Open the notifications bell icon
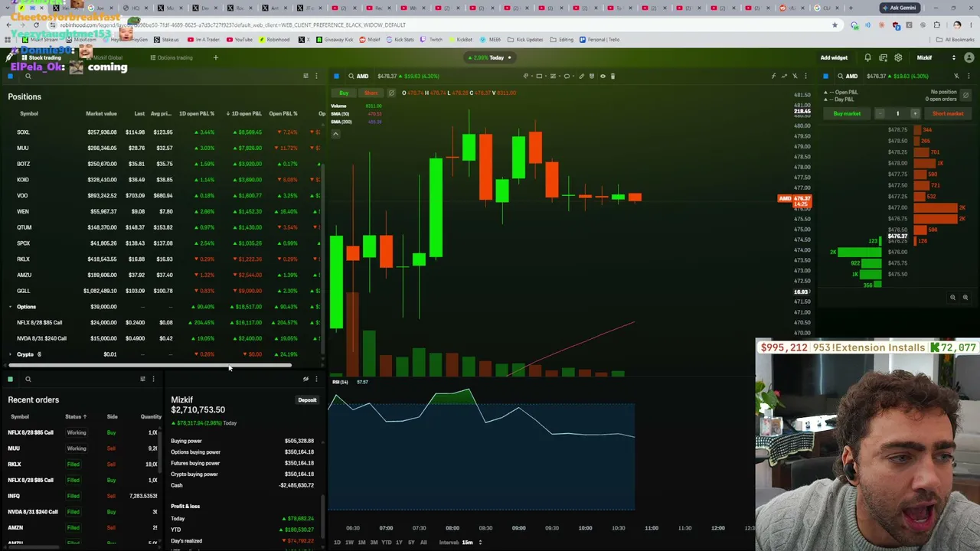This screenshot has width=980, height=551. [867, 57]
